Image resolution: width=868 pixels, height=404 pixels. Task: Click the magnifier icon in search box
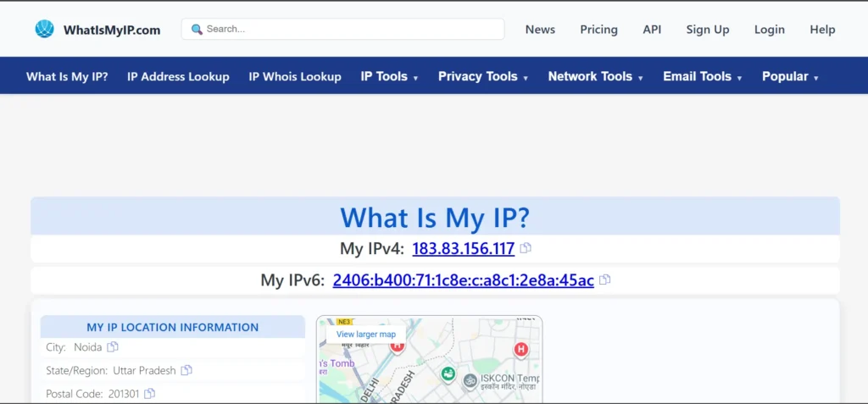click(197, 30)
